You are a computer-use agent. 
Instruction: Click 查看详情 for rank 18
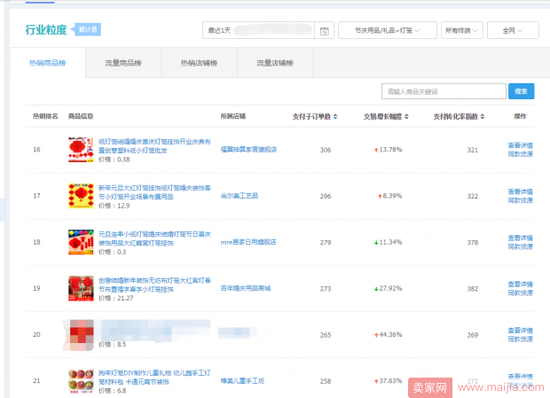[520, 238]
